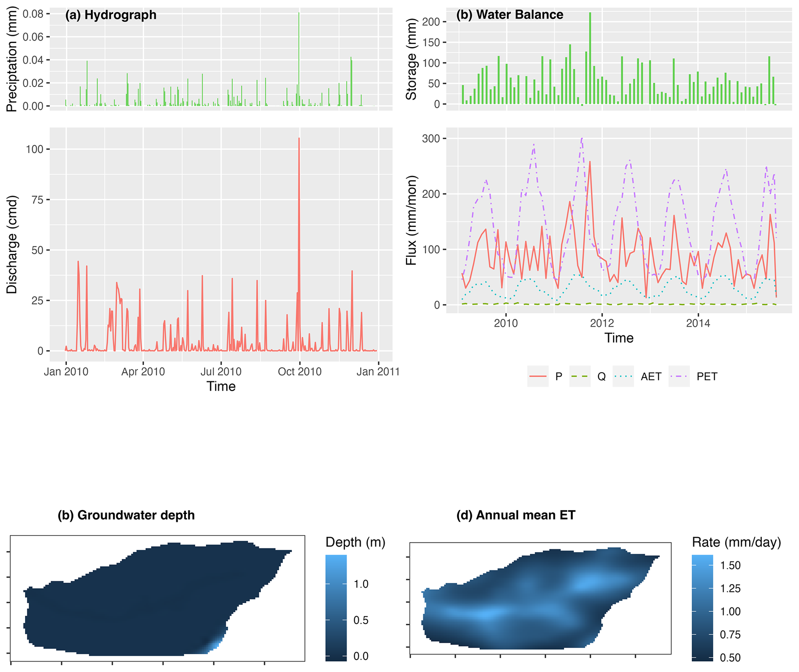Image resolution: width=799 pixels, height=672 pixels.
Task: Click the 'Discharge (cmd)' axis label
Action: pyautogui.click(x=12, y=245)
